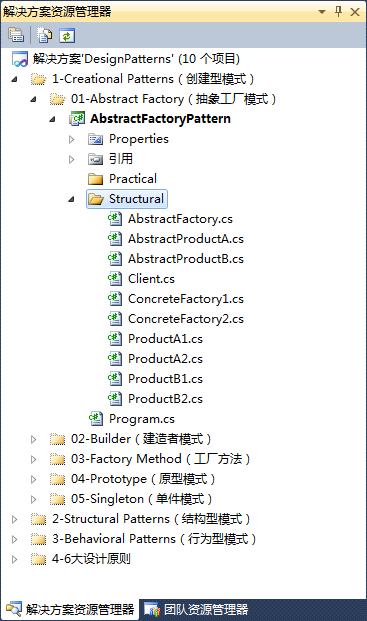Switch to the 团队资源管理器 tab

pyautogui.click(x=196, y=610)
